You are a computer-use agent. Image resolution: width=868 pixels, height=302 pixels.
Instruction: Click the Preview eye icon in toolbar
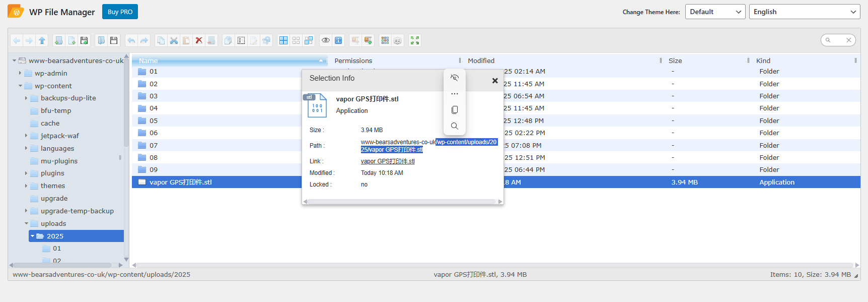click(x=326, y=40)
